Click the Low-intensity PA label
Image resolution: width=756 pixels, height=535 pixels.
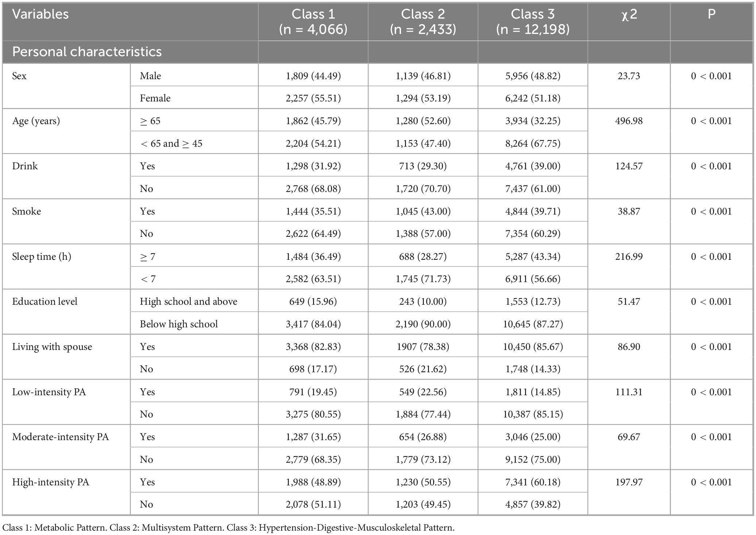pos(49,392)
